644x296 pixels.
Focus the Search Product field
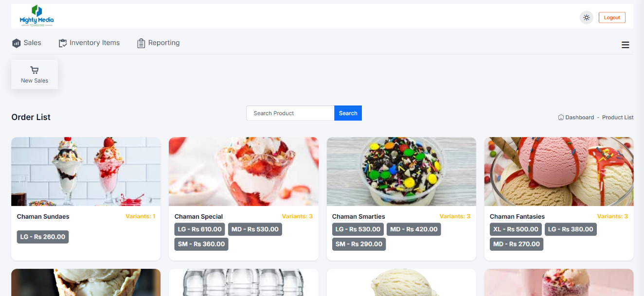[290, 113]
